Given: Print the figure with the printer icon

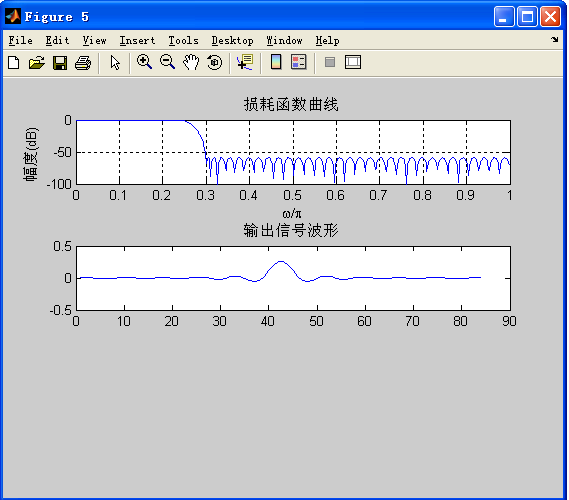Looking at the screenshot, I should point(83,63).
